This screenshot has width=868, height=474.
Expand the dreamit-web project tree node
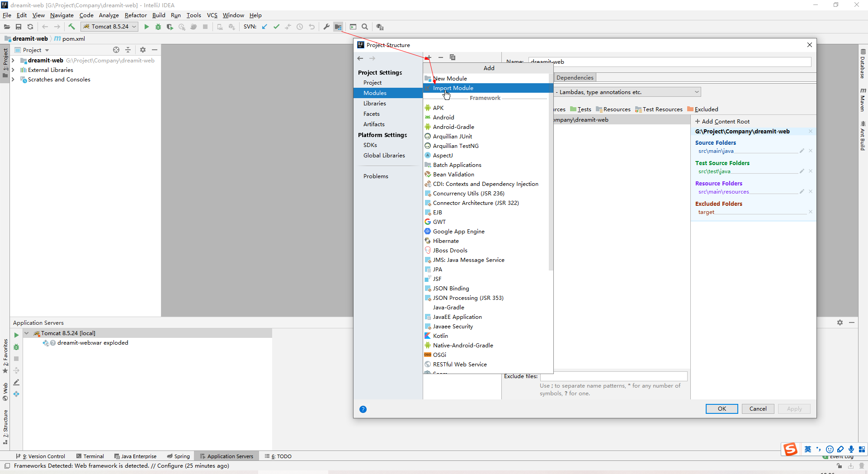pos(13,60)
